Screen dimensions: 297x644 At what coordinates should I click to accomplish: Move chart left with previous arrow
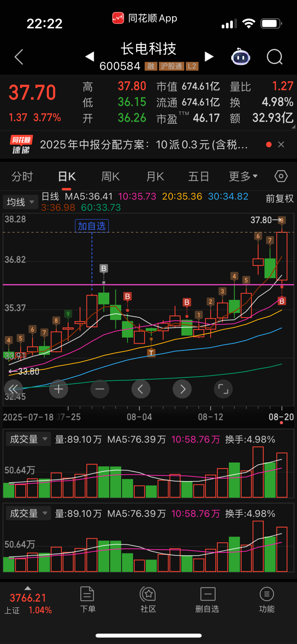pyautogui.click(x=141, y=389)
